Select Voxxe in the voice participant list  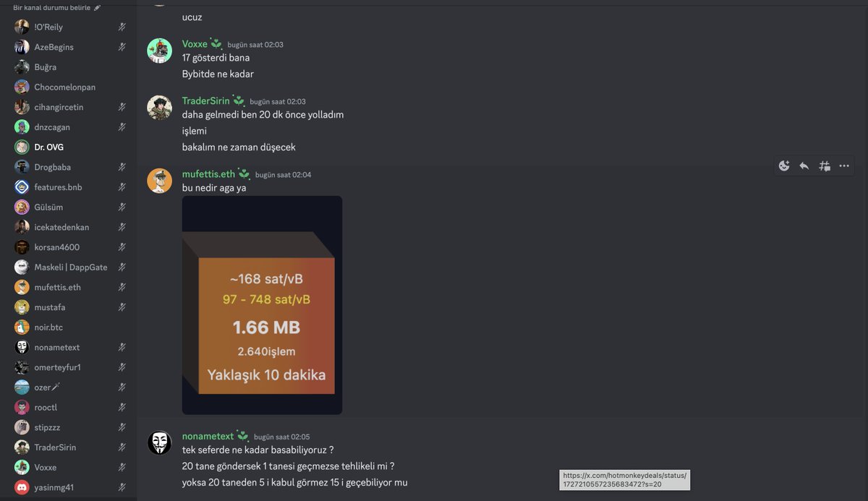69,467
